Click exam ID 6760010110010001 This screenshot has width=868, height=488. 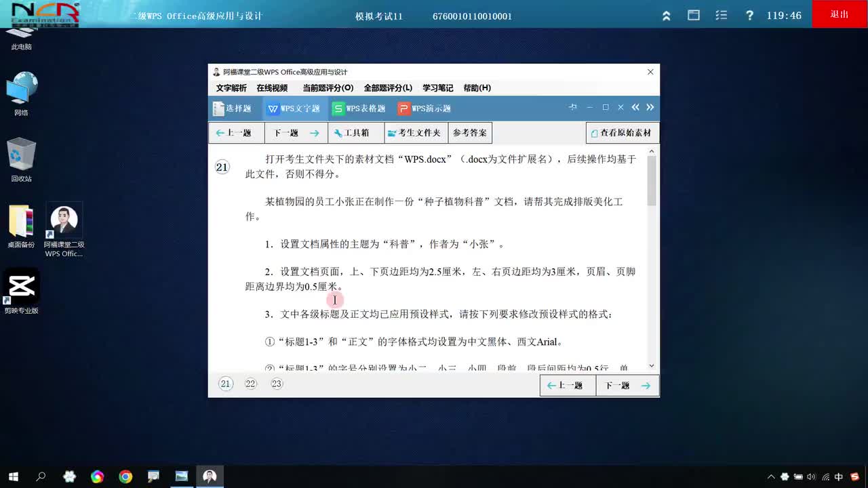coord(472,16)
